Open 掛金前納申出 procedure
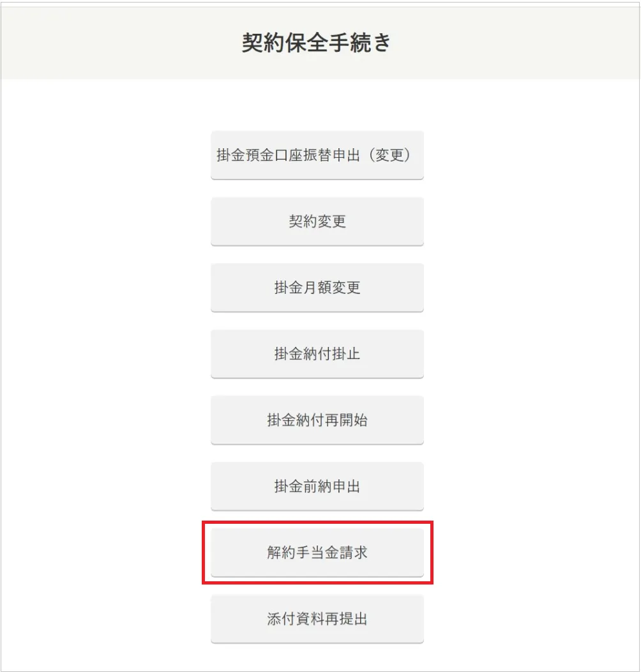 coord(317,486)
